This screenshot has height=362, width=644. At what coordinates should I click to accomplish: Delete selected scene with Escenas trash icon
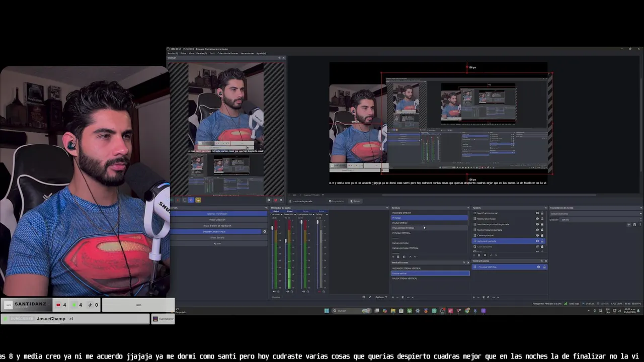click(398, 257)
